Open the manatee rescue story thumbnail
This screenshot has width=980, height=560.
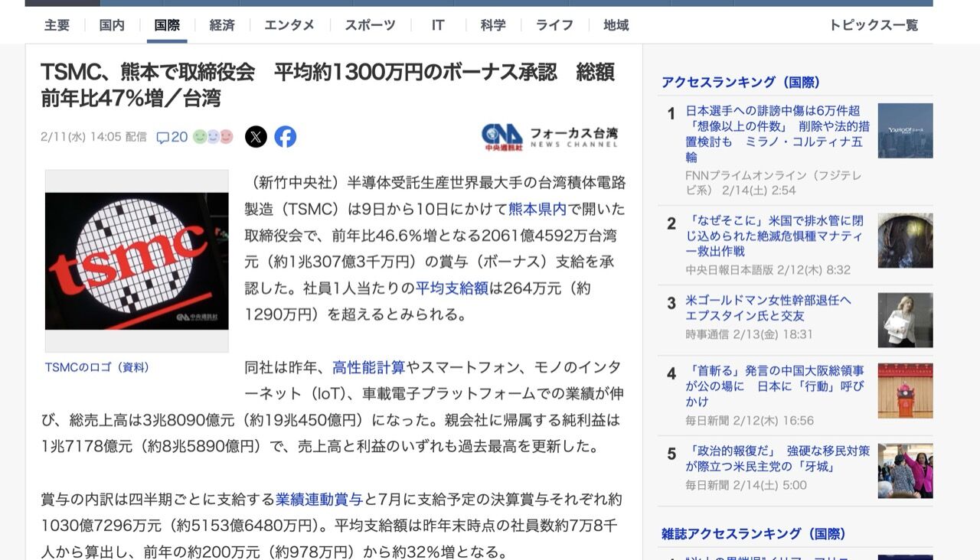click(x=905, y=240)
